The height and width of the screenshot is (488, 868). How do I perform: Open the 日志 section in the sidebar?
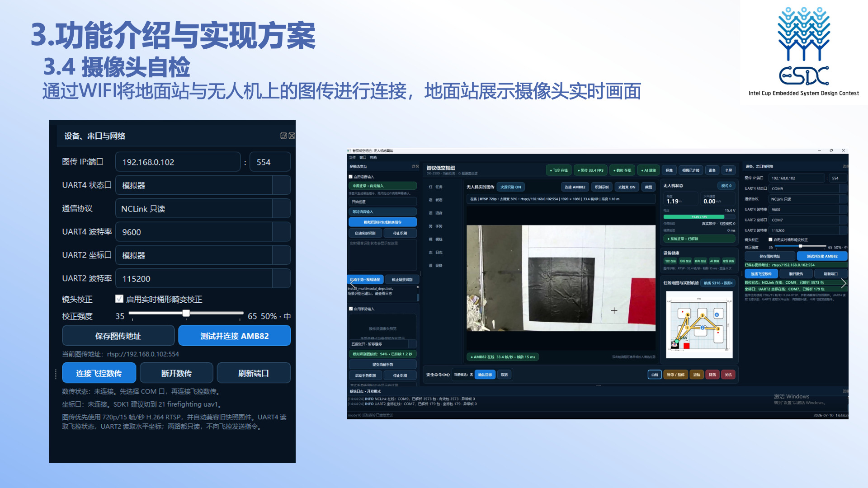(436, 252)
